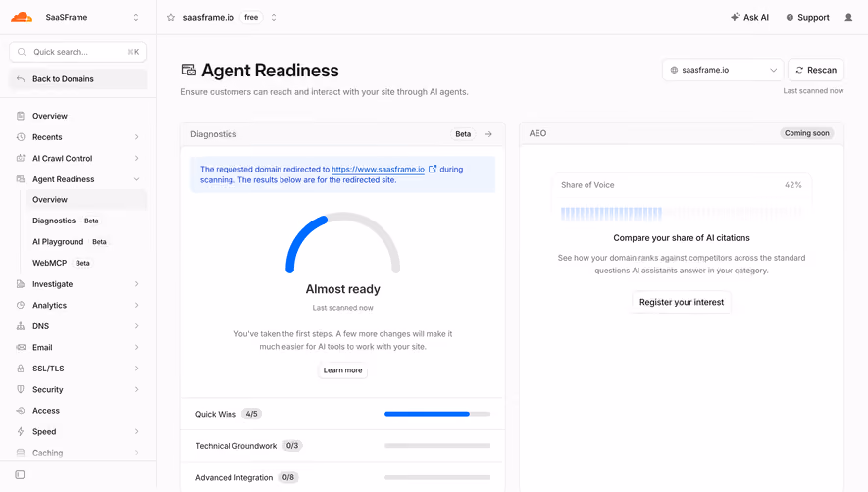The image size is (868, 492).
Task: Expand the Email section chevron
Action: point(136,347)
